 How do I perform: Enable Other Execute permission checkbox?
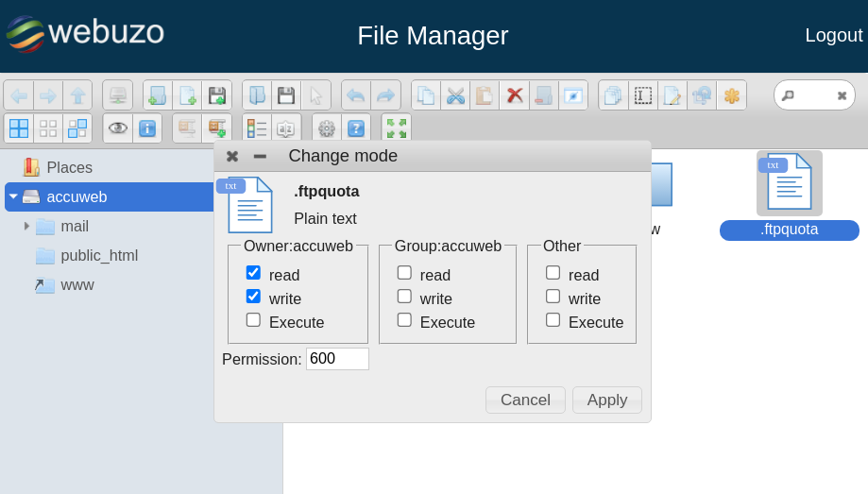click(x=553, y=320)
